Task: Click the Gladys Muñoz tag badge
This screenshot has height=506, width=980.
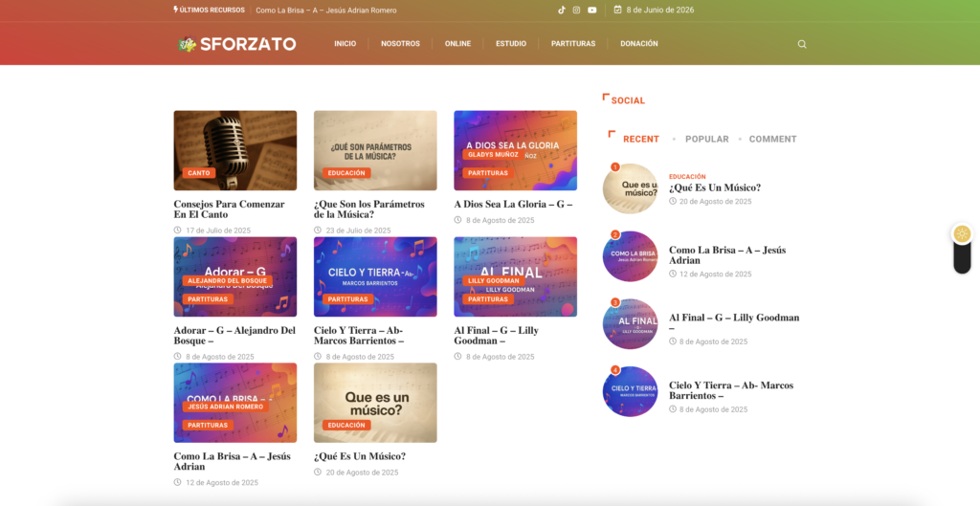Action: point(493,154)
